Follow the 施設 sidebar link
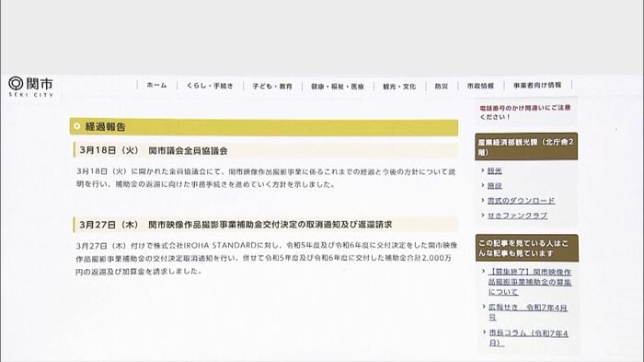Screen dimensions: 644x362 pyautogui.click(x=495, y=185)
